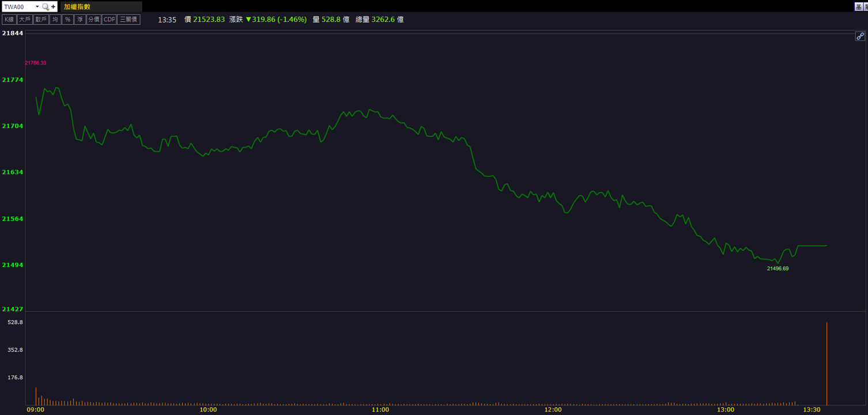The height and width of the screenshot is (415, 868).
Task: Click the 21427 price axis label
Action: point(13,310)
